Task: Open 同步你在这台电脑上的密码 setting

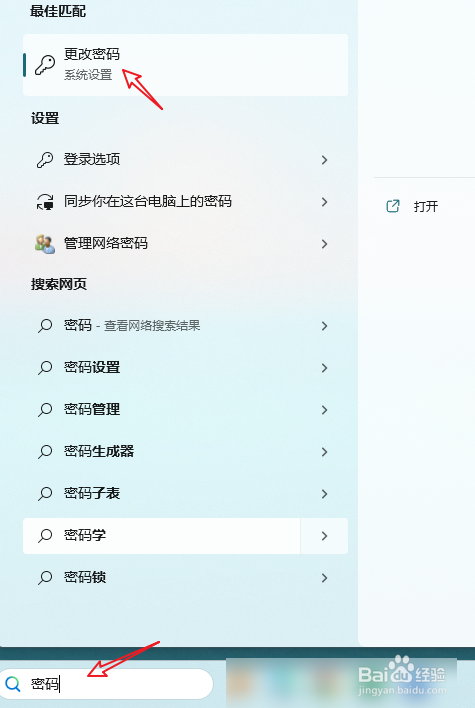Action: [185, 201]
